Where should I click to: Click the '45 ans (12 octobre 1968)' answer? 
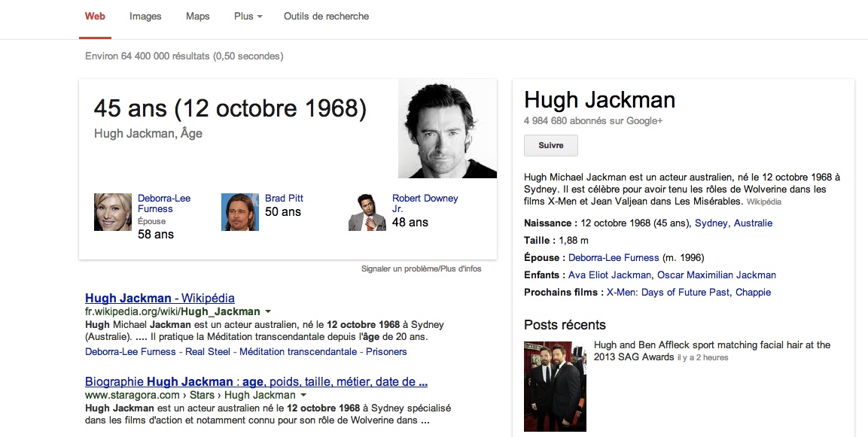click(230, 108)
